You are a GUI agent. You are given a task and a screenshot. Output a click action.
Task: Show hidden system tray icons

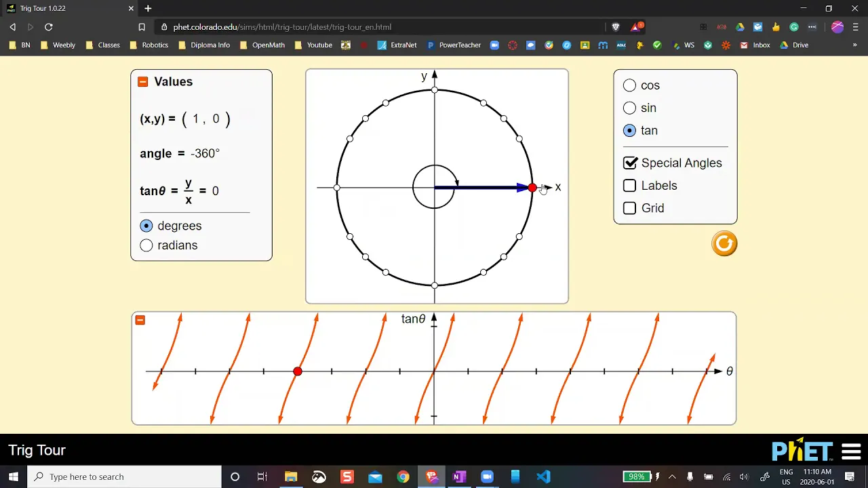tap(672, 476)
